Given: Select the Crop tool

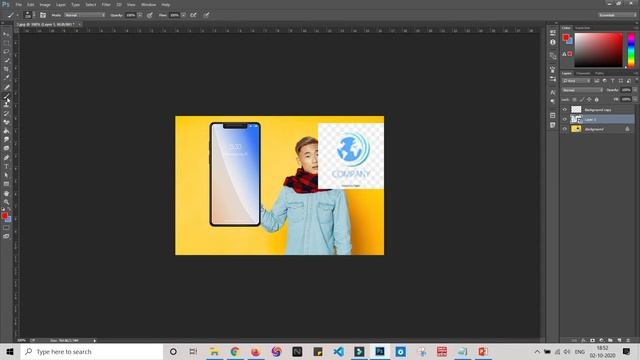Looking at the screenshot, I should click(x=6, y=69).
